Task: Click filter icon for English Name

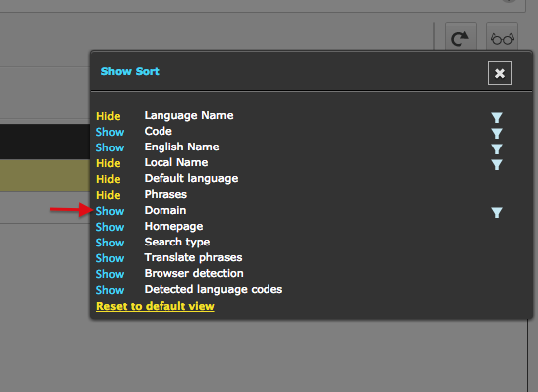Action: pos(497,148)
